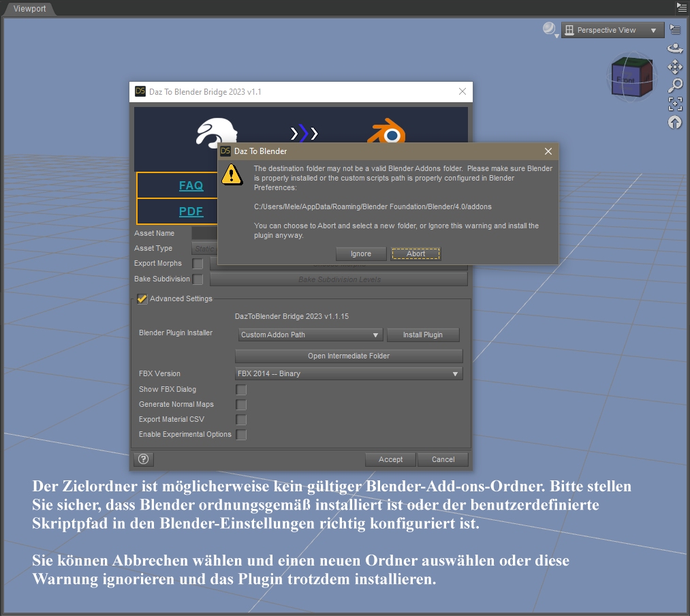
Task: Click the help question mark button
Action: click(144, 459)
